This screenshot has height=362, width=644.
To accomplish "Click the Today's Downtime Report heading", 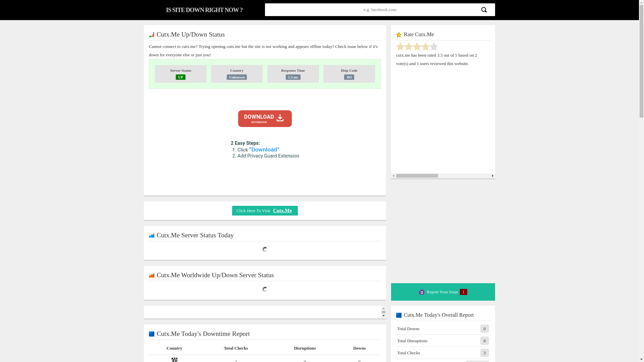I will (x=203, y=334).
